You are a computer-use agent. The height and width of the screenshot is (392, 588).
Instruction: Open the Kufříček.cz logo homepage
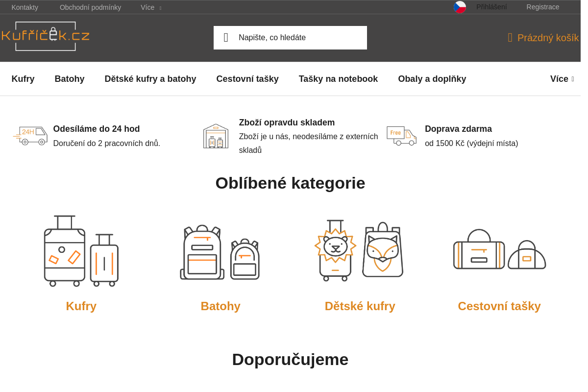pos(46,36)
